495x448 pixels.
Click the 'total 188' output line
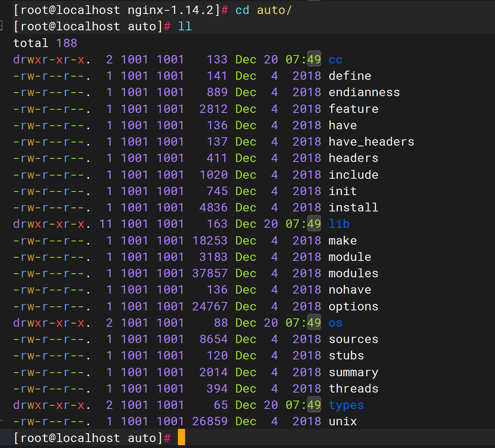(45, 43)
